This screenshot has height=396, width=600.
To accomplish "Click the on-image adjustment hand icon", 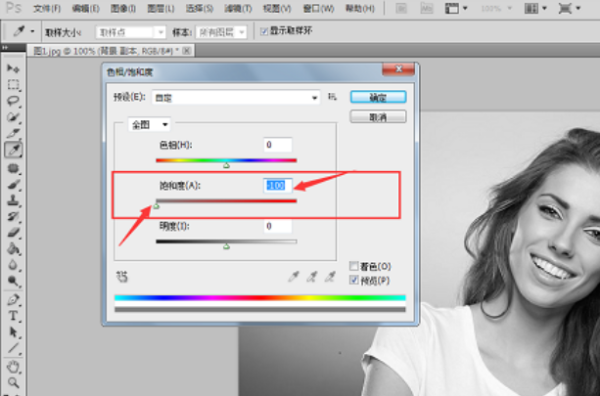I will click(x=122, y=276).
